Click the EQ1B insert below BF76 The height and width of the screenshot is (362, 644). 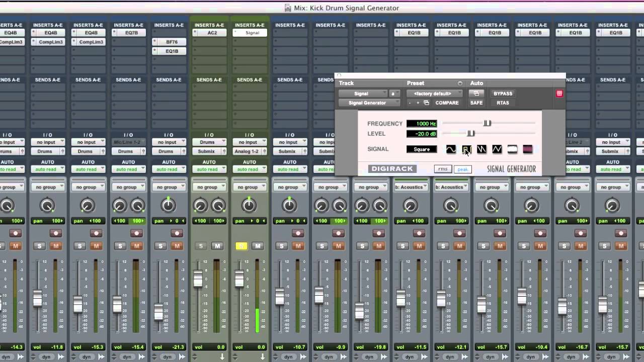169,51
